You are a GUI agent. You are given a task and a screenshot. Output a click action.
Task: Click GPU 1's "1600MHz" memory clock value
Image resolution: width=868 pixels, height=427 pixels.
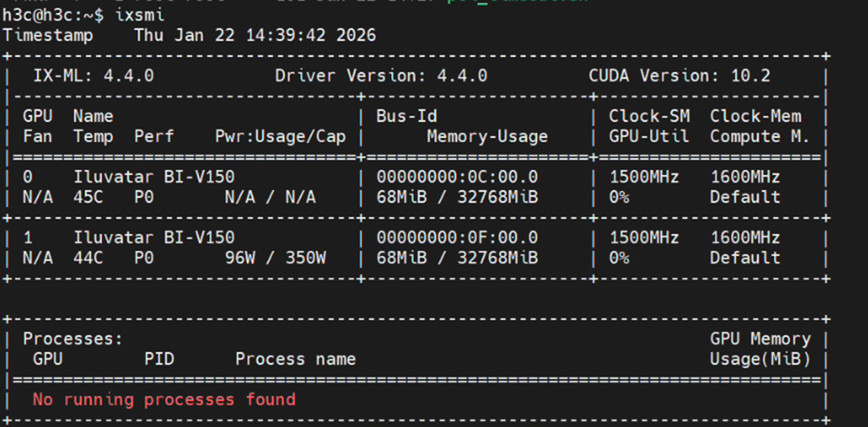746,238
